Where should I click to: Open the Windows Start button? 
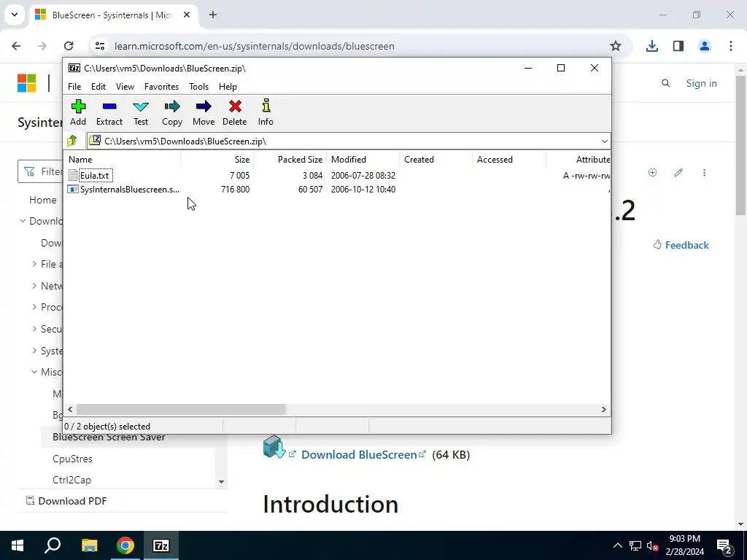18,545
